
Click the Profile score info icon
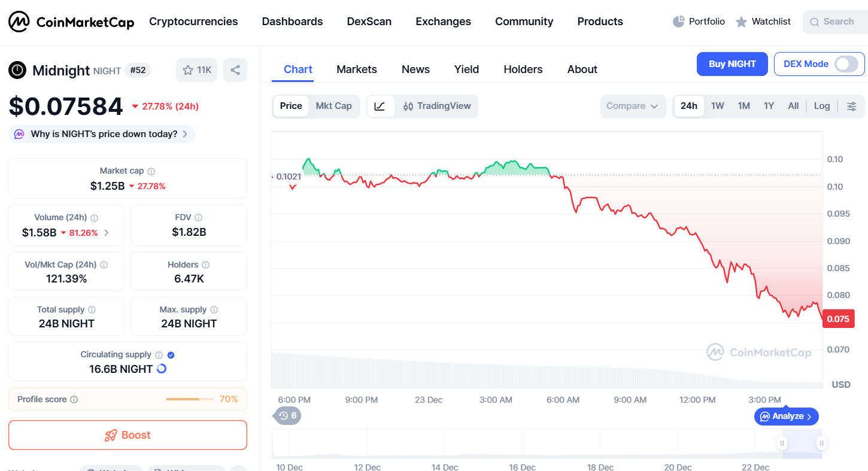74,399
